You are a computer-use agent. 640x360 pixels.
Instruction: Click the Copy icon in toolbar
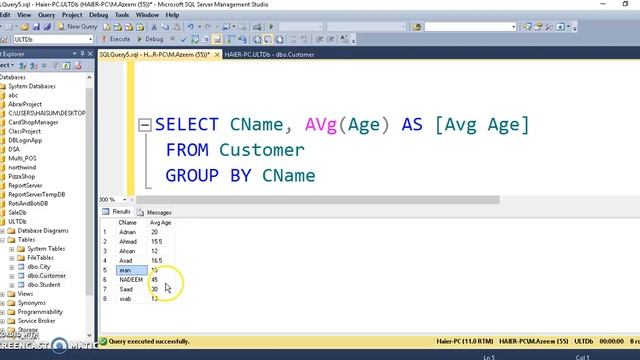pos(165,27)
